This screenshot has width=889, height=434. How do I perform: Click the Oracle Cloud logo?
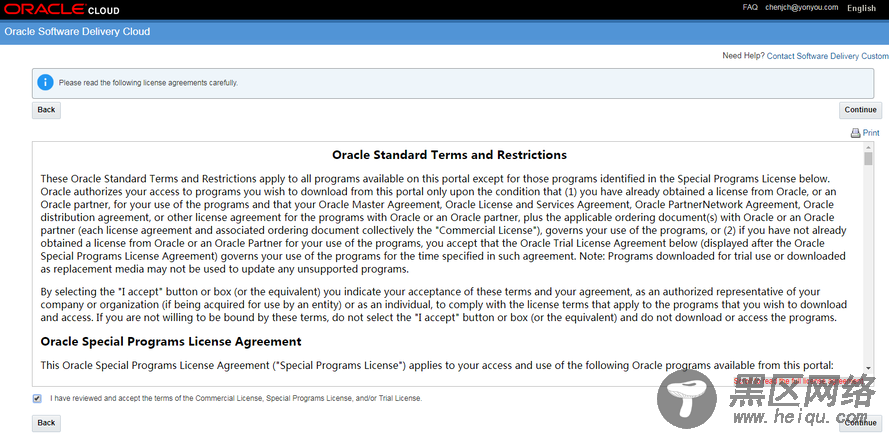(62, 9)
